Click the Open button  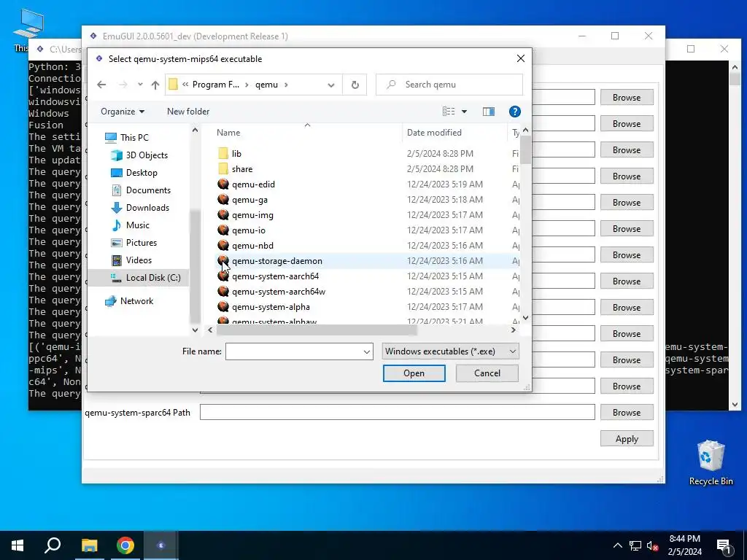(414, 373)
